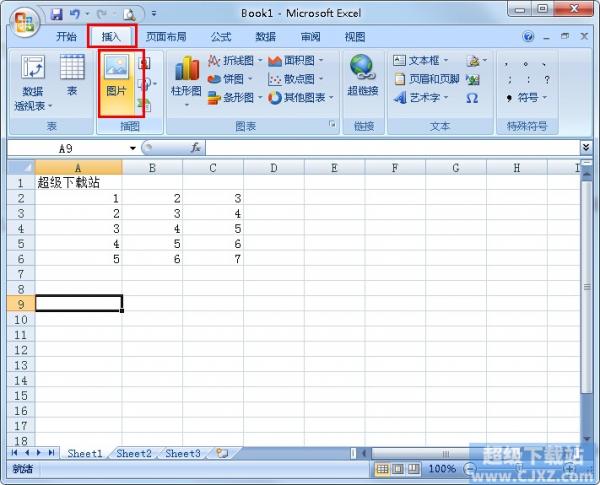Select cell C6 with value 7
The width and height of the screenshot is (600, 485).
click(213, 259)
